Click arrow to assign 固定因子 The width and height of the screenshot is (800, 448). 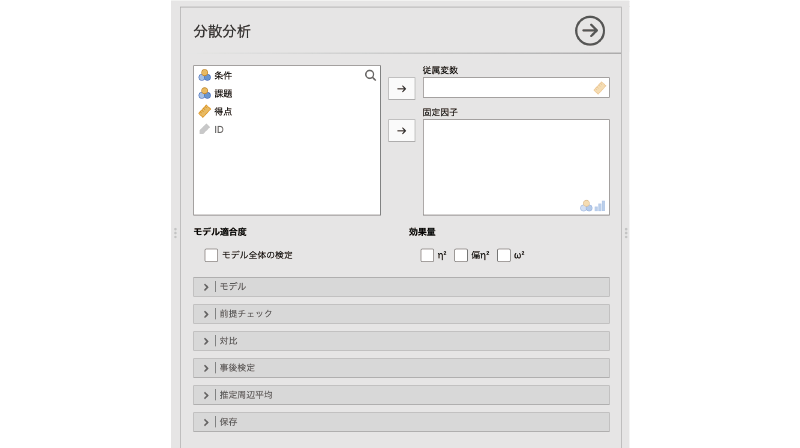point(401,130)
